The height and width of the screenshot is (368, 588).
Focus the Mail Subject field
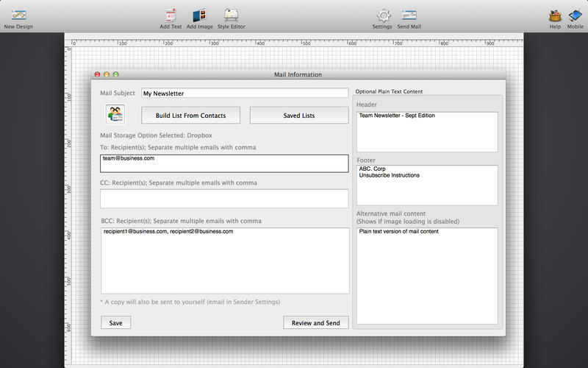click(245, 93)
